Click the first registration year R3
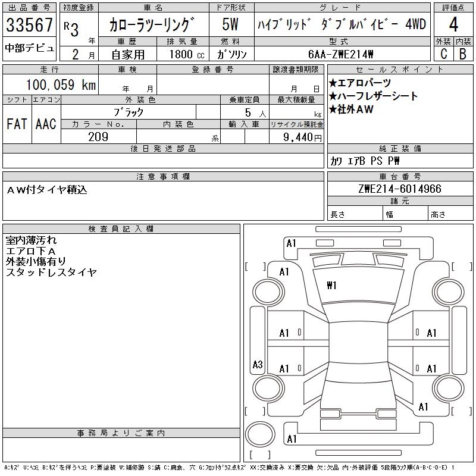This screenshot has width=476, height=476. coord(71,29)
